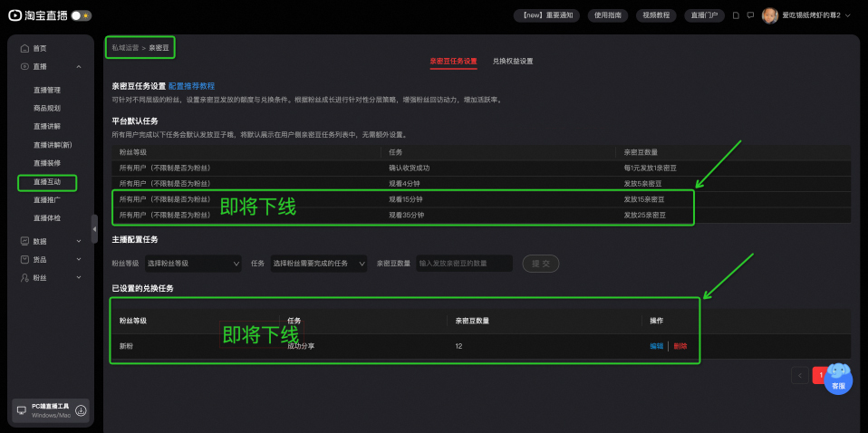Screen dimensions: 868x433
Task: Click the 成功分享 task cell
Action: coord(301,346)
